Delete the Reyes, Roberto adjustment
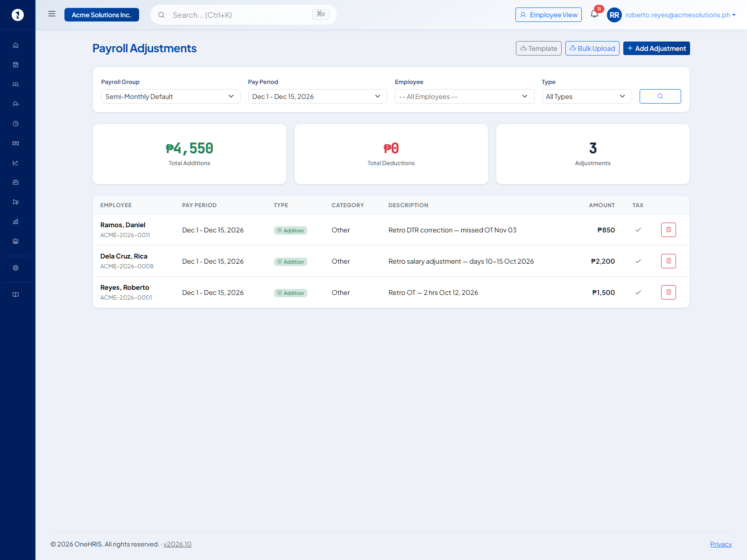The image size is (747, 560). pos(669,292)
